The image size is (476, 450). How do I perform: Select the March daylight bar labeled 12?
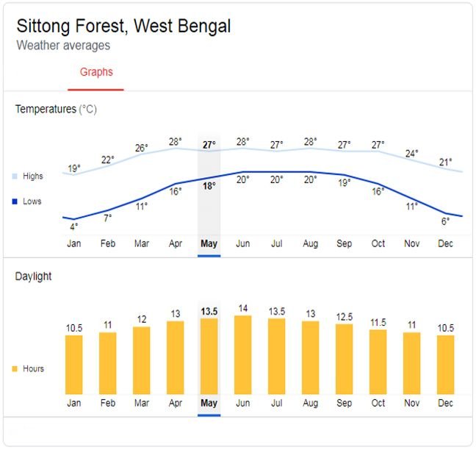coord(141,359)
